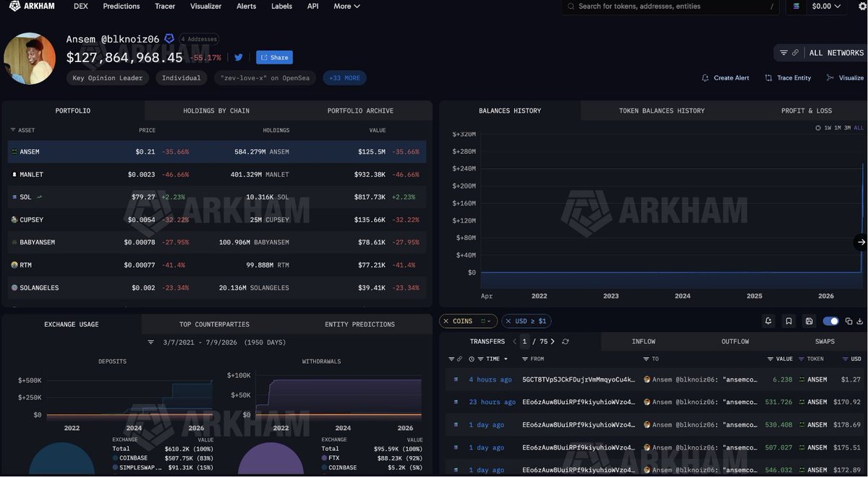The image size is (868, 477).
Task: Click the bell alert icon above transfers
Action: (768, 321)
